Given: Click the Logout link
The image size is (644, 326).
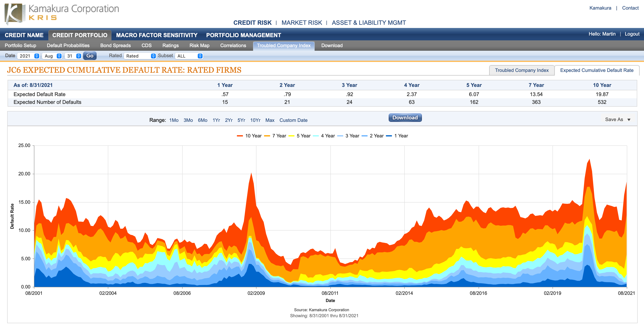Looking at the screenshot, I should (632, 34).
